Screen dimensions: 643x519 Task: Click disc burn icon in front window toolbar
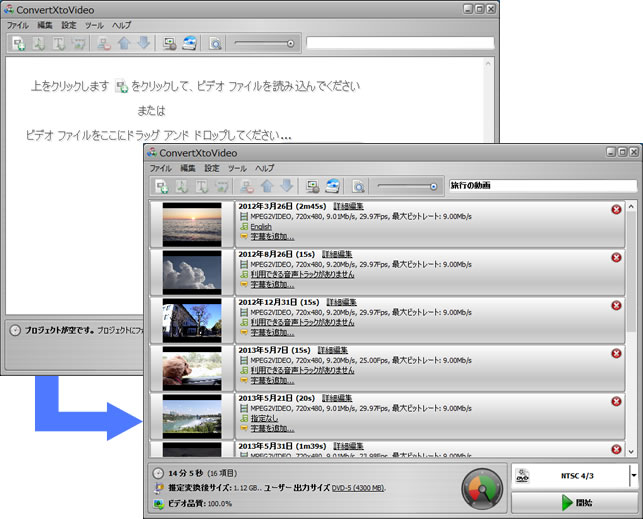click(333, 186)
